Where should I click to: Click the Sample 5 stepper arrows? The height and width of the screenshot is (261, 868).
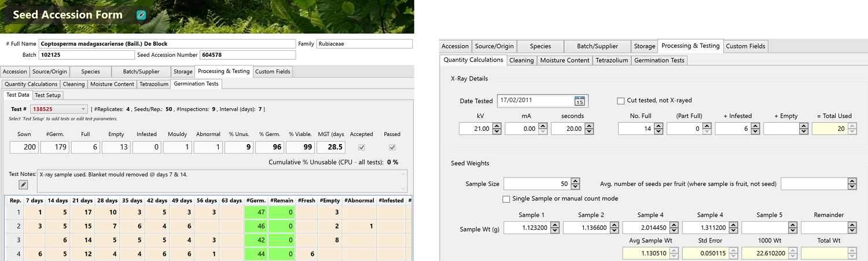coord(793,228)
